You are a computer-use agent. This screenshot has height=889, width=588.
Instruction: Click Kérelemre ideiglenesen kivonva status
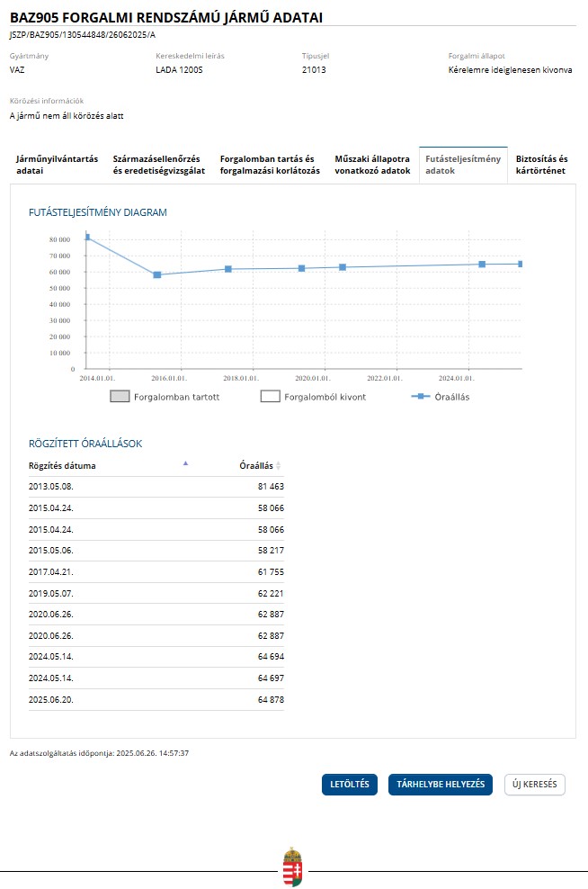click(510, 70)
